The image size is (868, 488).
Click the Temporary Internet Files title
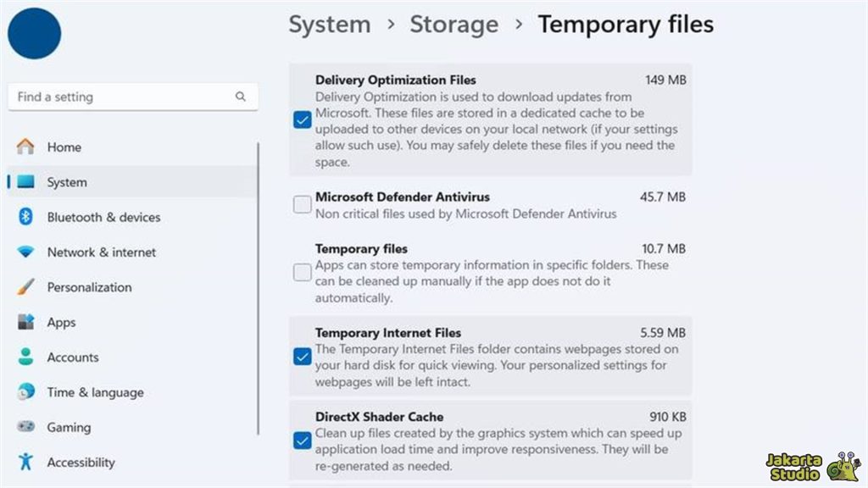388,332
